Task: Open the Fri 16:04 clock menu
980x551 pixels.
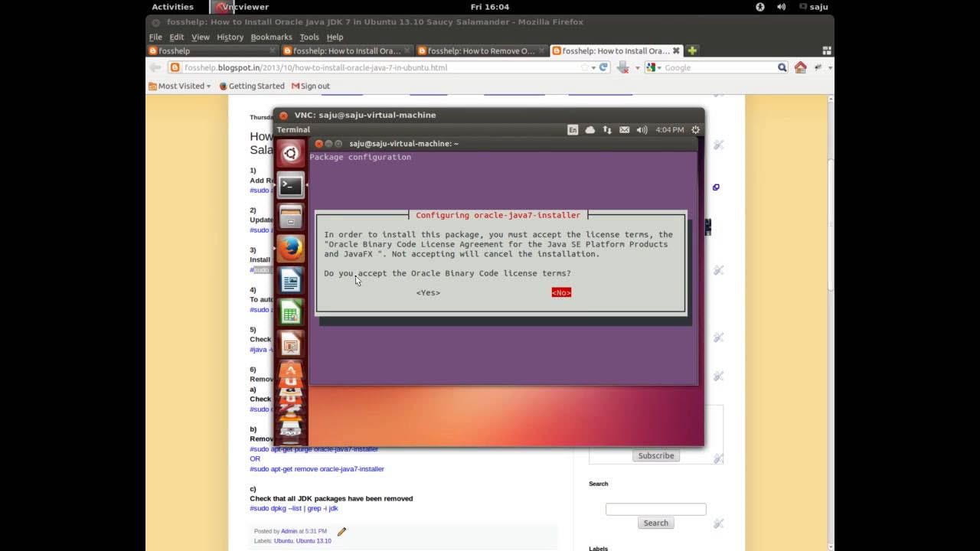Action: point(490,7)
